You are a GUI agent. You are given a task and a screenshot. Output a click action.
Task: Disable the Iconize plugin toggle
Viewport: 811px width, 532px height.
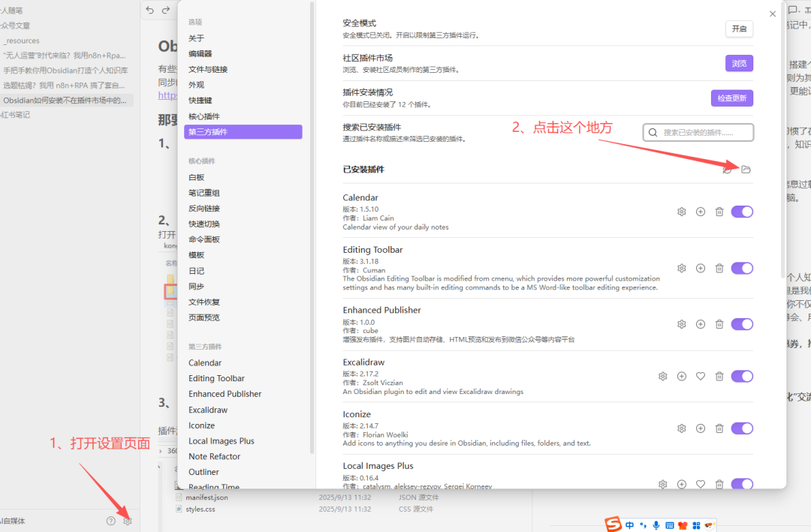742,428
